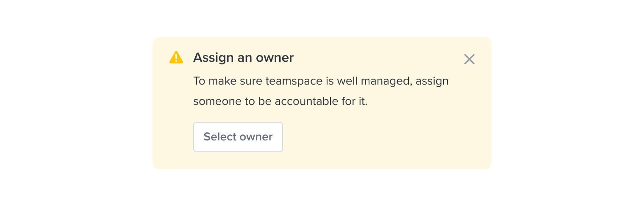
Task: Click the Select owner button
Action: click(x=238, y=137)
